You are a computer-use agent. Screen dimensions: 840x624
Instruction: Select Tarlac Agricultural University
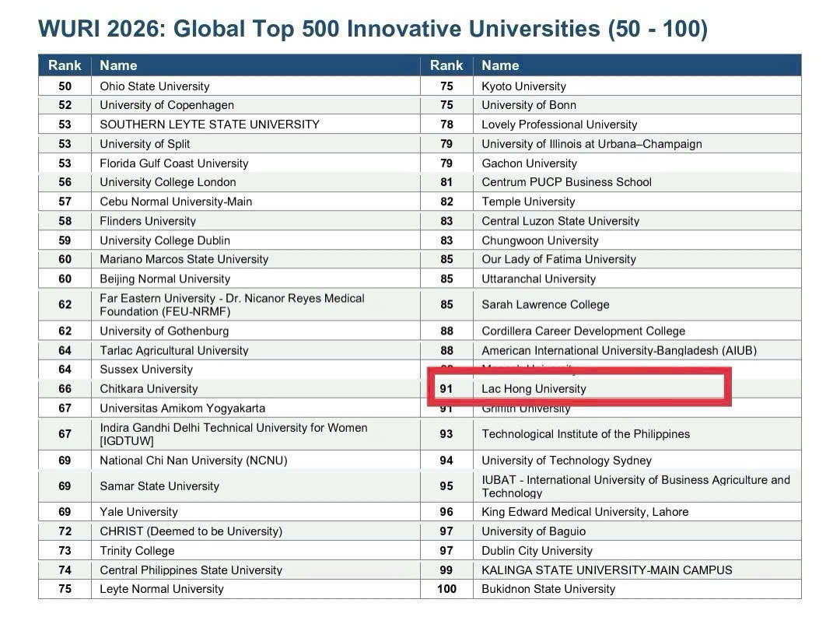(174, 351)
